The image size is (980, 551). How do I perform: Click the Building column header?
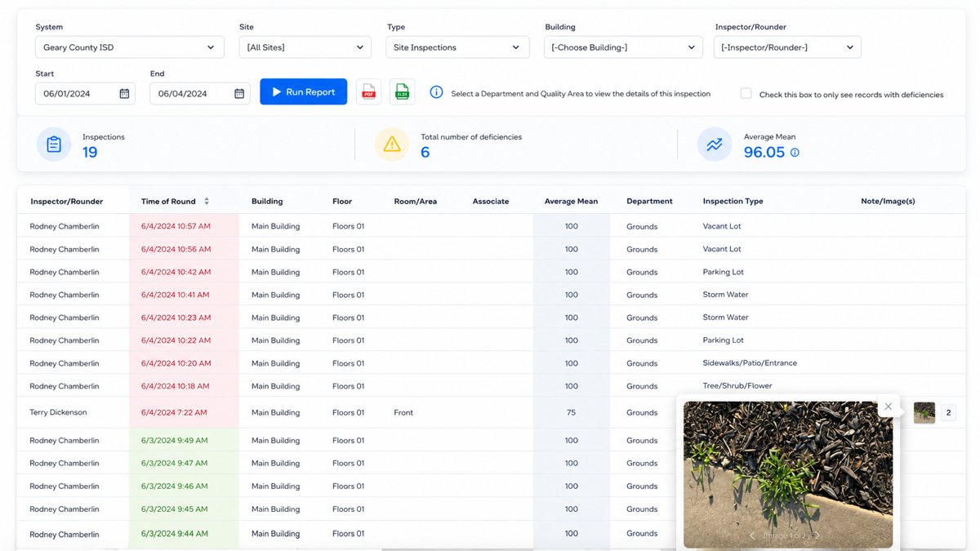(x=267, y=201)
